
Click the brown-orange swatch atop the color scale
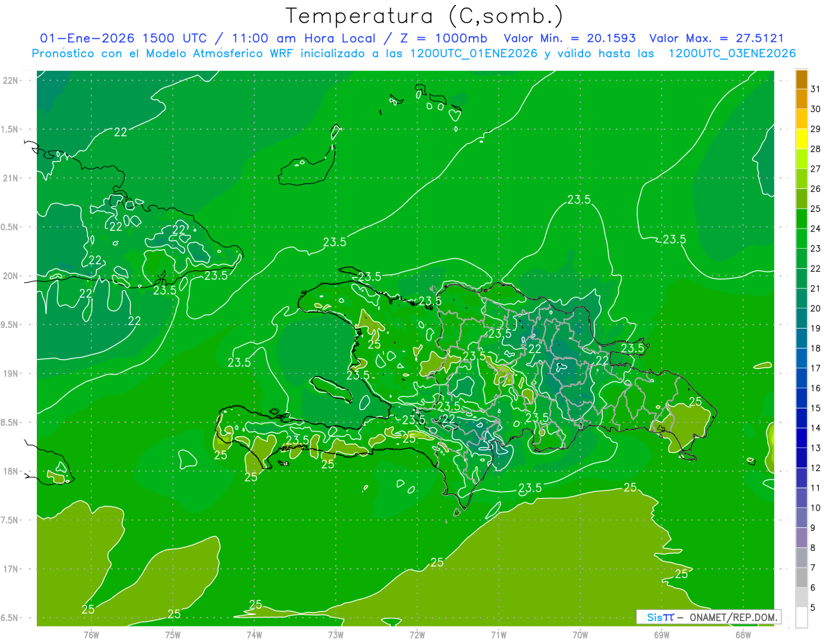click(x=801, y=79)
